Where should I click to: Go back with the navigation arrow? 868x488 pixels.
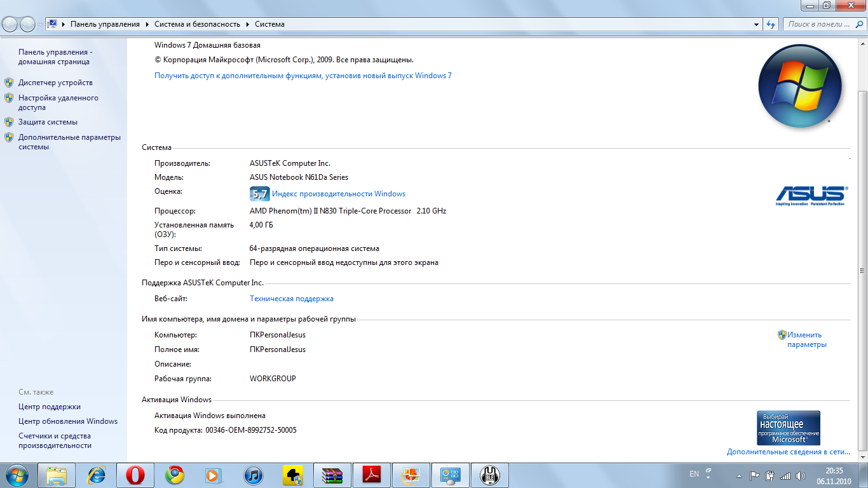pyautogui.click(x=11, y=24)
